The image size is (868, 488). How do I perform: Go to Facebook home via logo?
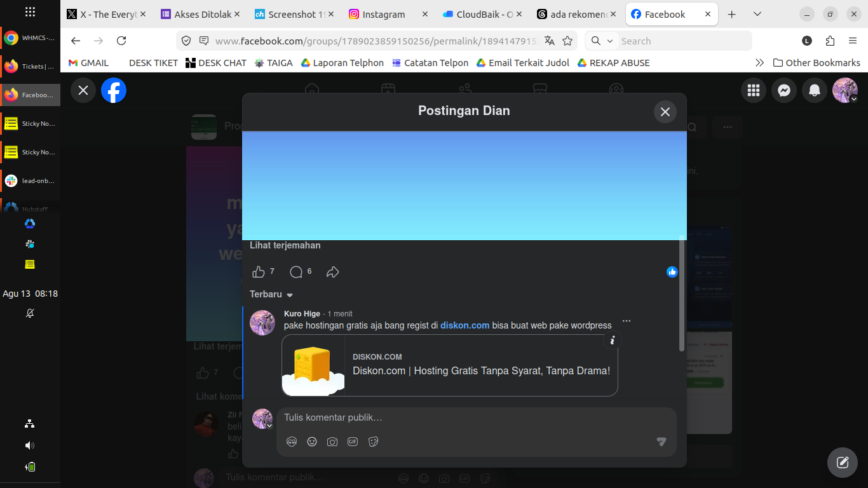(x=114, y=90)
